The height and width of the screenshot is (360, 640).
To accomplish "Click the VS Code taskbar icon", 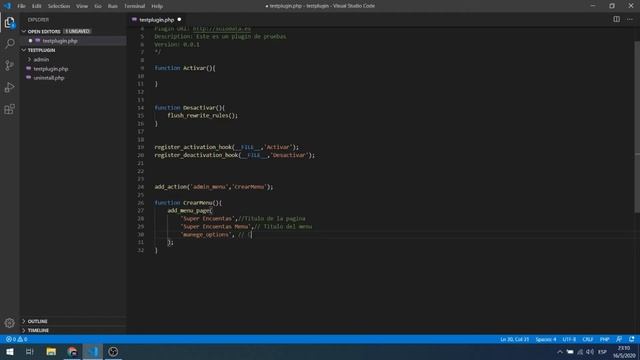I will [x=93, y=352].
